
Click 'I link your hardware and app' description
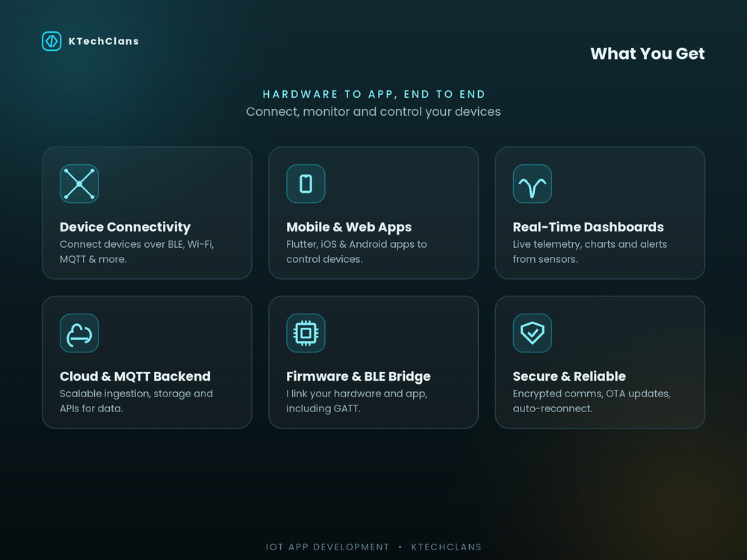357,401
